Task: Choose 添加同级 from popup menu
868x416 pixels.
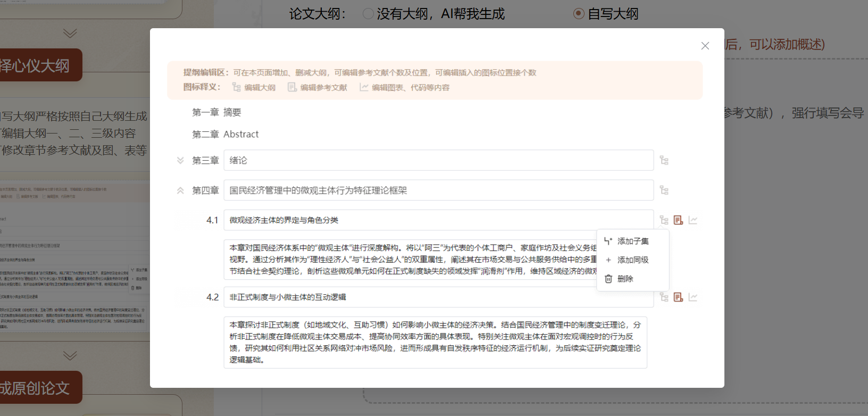Action: click(633, 260)
